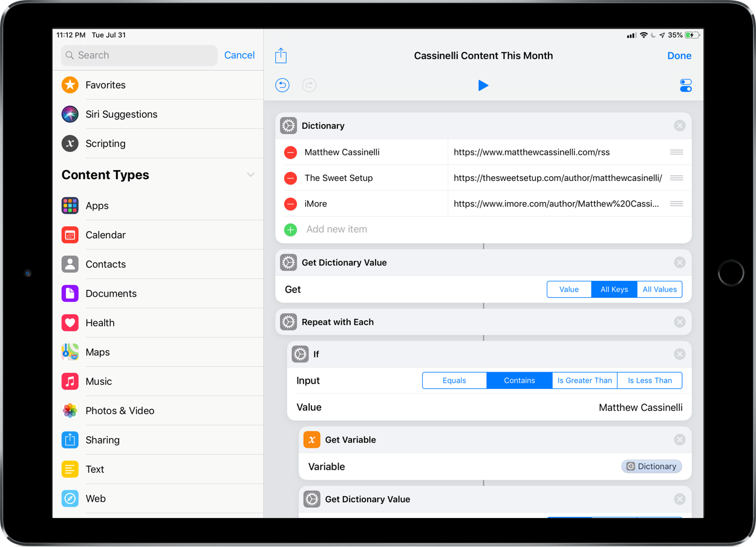756x547 pixels.
Task: Remove the Dictionary action
Action: click(680, 126)
